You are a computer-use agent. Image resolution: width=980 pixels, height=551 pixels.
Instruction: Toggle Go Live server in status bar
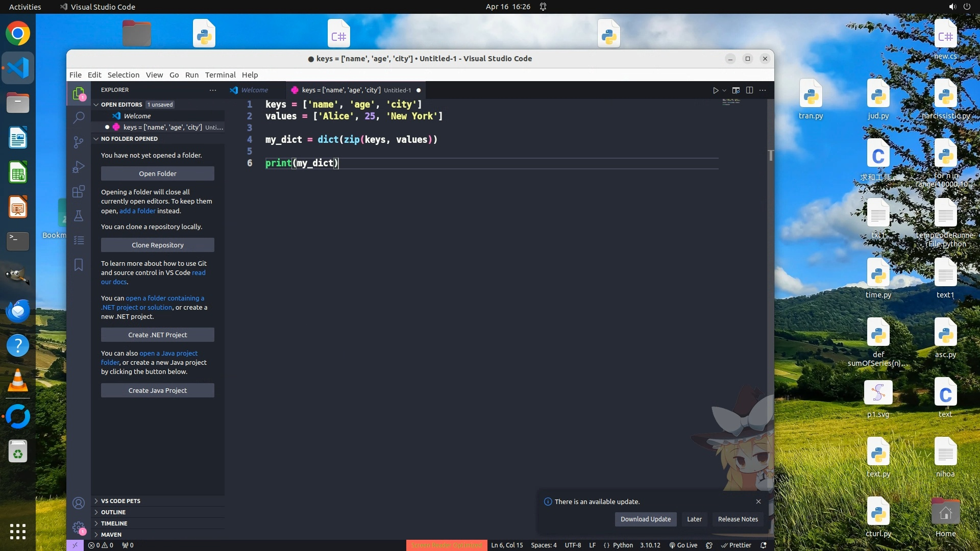(x=683, y=545)
